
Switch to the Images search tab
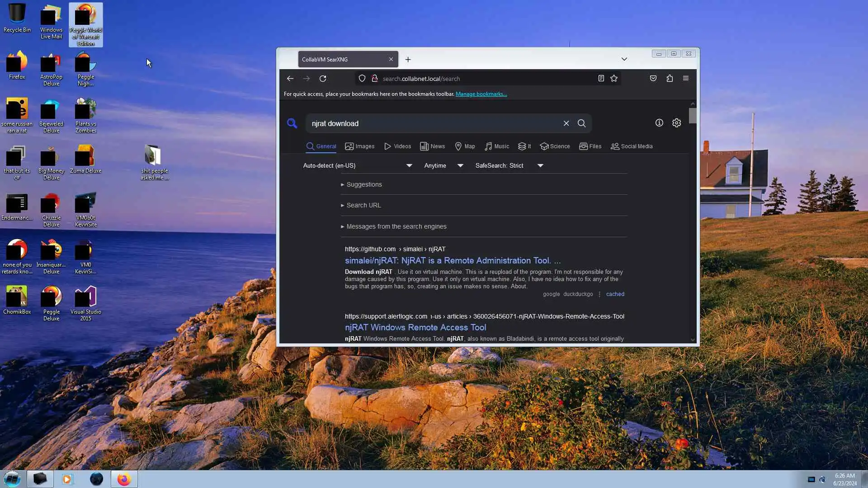click(x=360, y=146)
